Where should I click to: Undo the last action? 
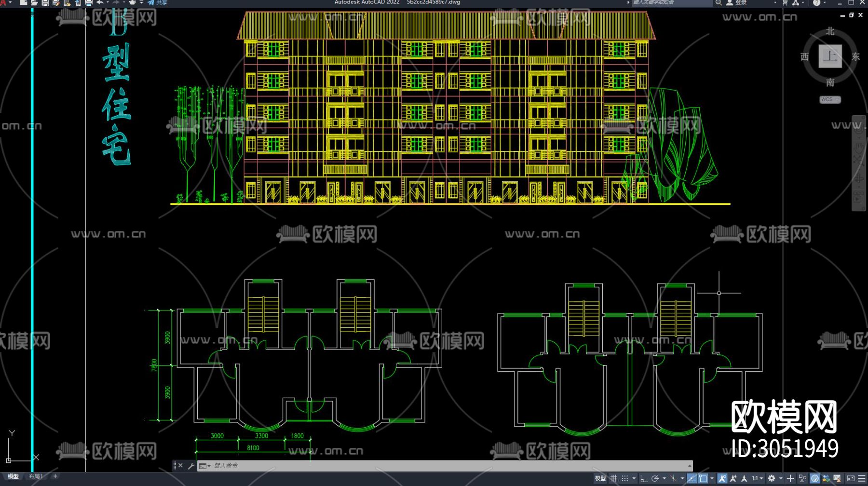tap(99, 2)
